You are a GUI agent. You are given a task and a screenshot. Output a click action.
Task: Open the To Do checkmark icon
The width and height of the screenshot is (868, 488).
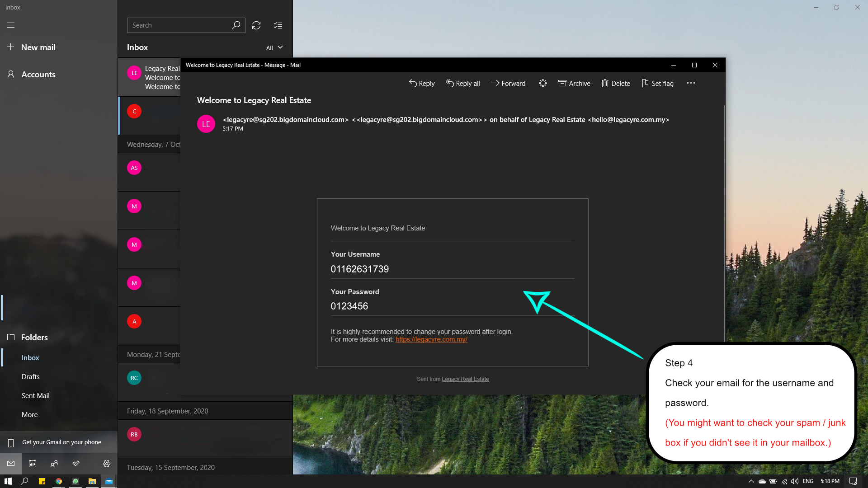pyautogui.click(x=76, y=464)
